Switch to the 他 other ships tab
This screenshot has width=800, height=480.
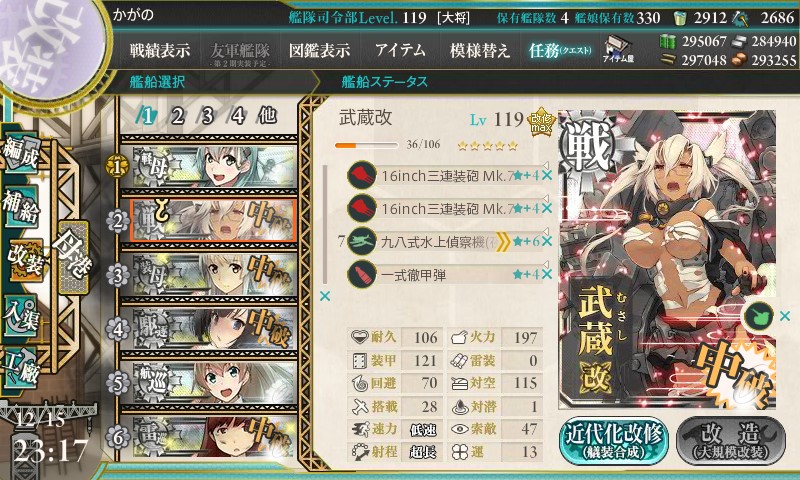click(x=267, y=116)
